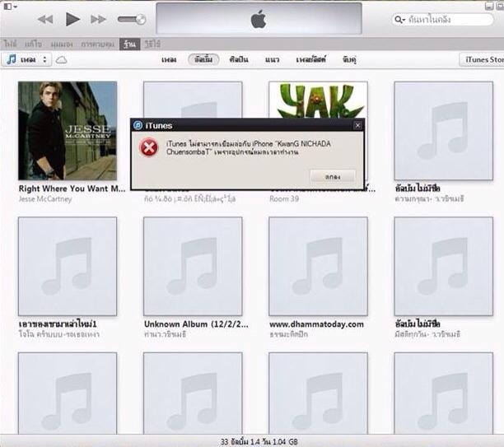Image resolution: width=504 pixels, height=447 pixels.
Task: Open the album art above เอาของเขามาเล่าใหม่1
Action: pyautogui.click(x=68, y=267)
